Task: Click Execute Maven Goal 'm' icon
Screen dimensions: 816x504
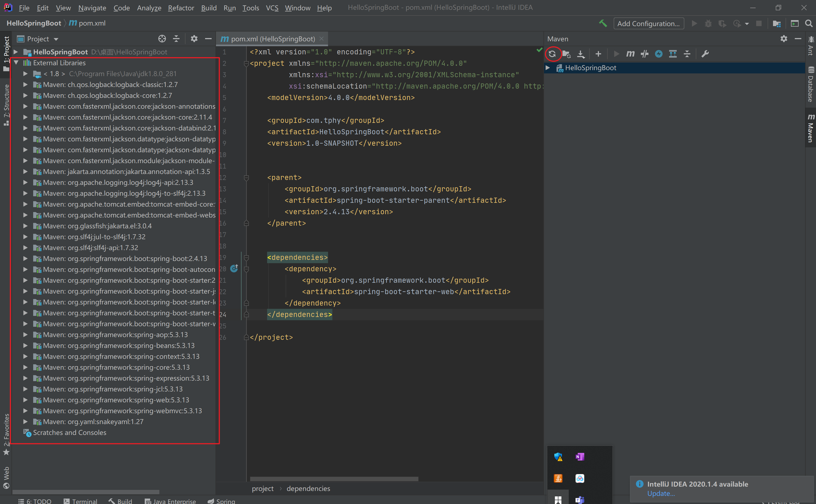Action: [x=630, y=54]
